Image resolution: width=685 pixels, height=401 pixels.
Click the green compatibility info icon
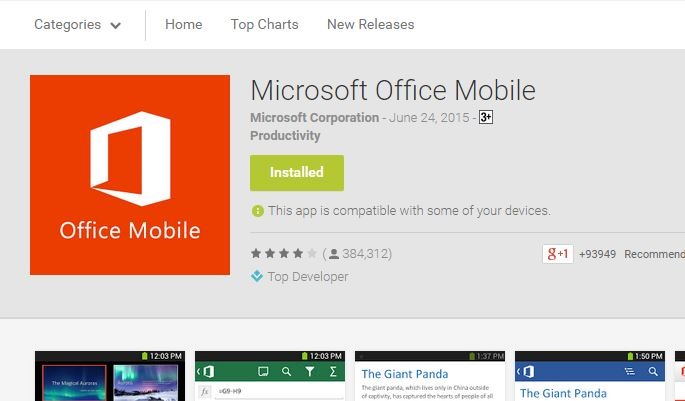click(x=258, y=211)
